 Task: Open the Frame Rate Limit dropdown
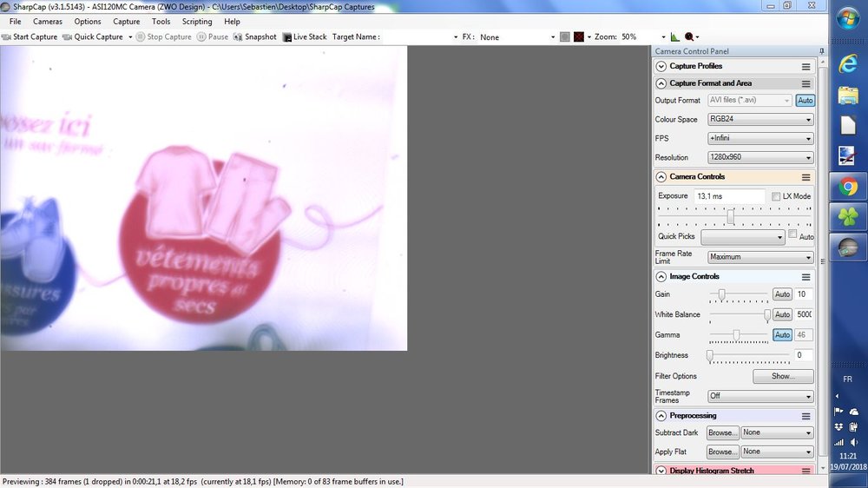[x=760, y=257]
